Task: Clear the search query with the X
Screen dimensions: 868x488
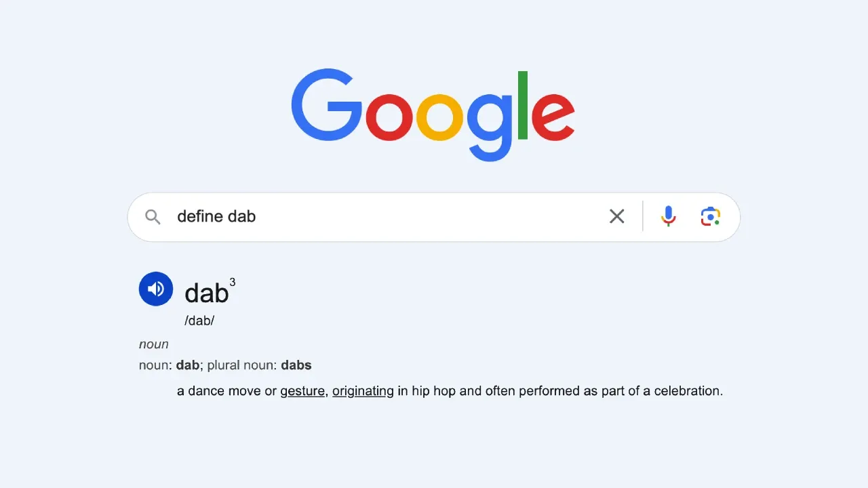Action: [616, 216]
